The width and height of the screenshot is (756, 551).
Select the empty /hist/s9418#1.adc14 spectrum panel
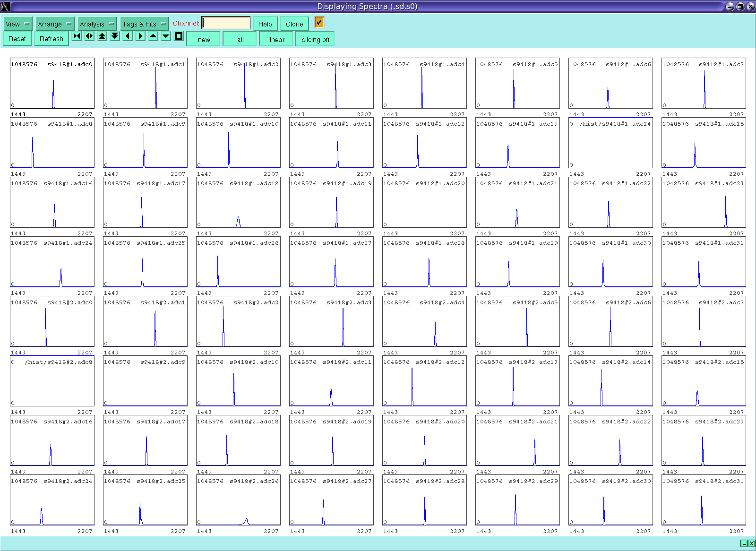(x=610, y=143)
